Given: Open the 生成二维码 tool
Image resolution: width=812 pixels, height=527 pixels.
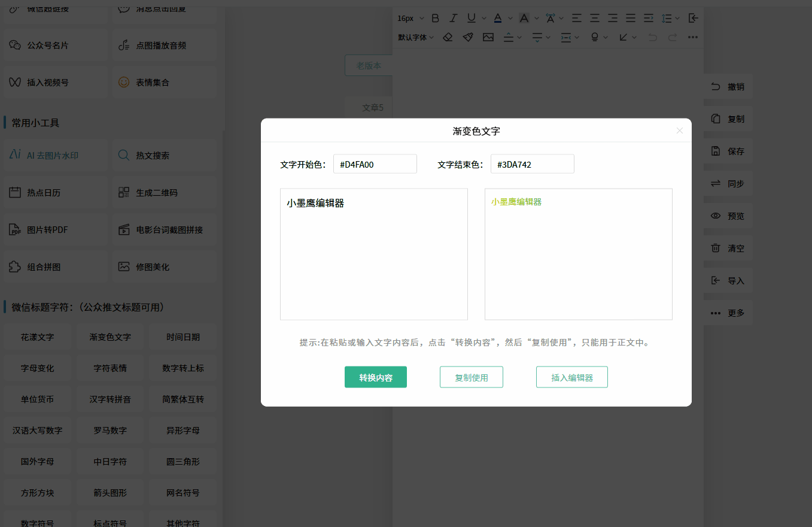Looking at the screenshot, I should click(164, 192).
